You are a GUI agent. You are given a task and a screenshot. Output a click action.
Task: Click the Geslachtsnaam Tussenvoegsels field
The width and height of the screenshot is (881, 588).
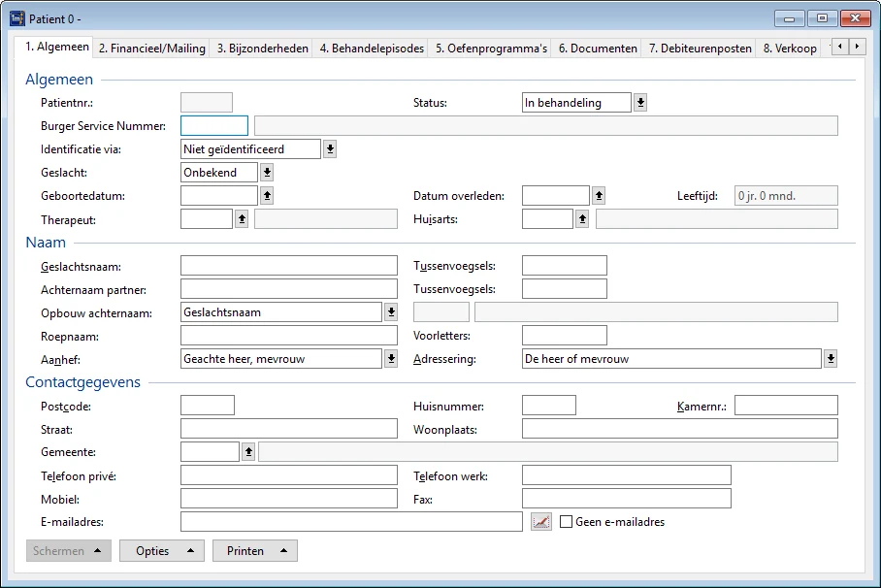(x=564, y=265)
